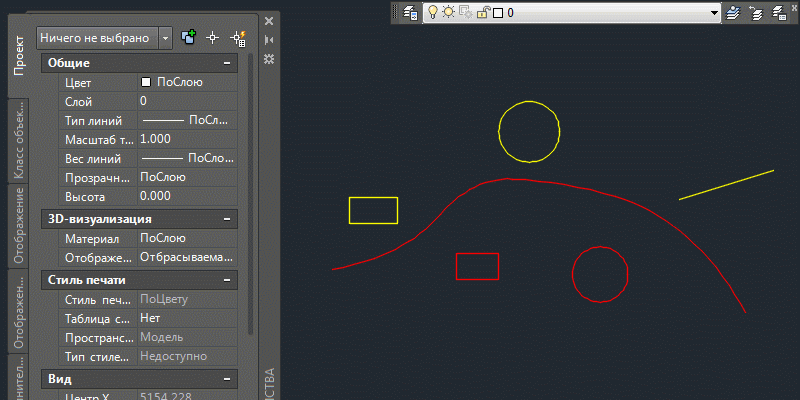Click the 'Слой' value field showing 0
800x400 pixels.
(x=187, y=101)
